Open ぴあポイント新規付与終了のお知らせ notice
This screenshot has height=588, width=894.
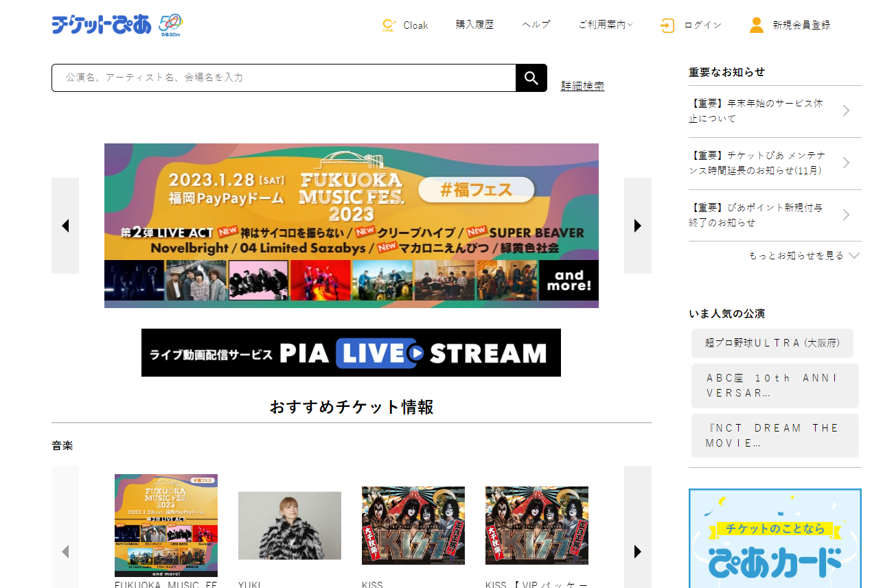click(x=756, y=215)
